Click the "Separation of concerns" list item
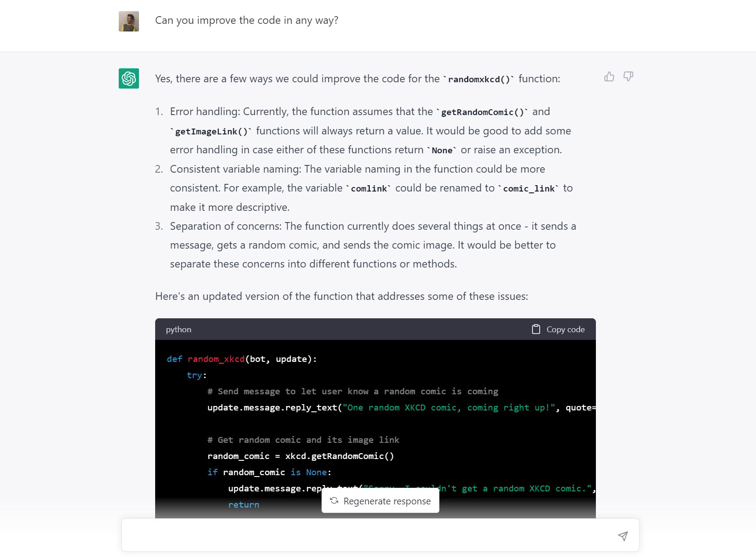756x557 pixels. coord(372,245)
